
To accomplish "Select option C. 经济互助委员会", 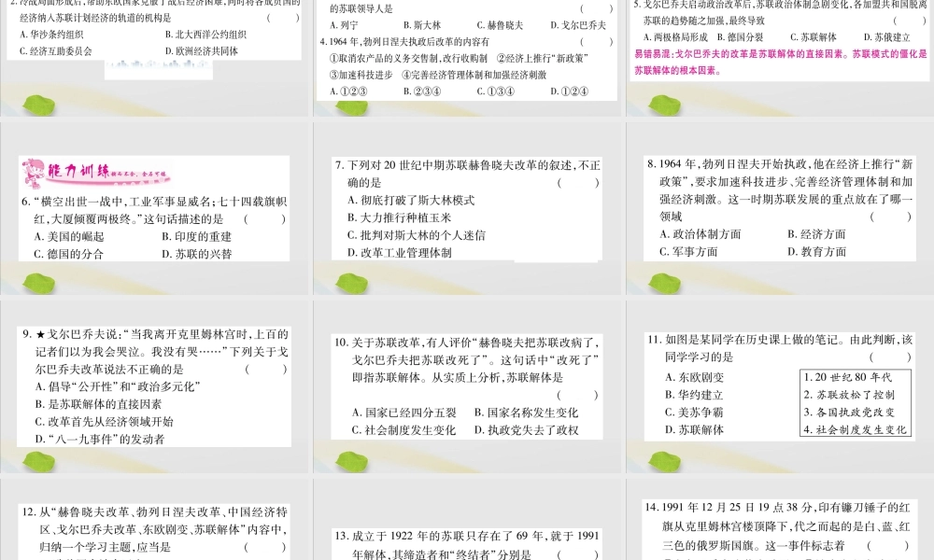I will (56, 51).
